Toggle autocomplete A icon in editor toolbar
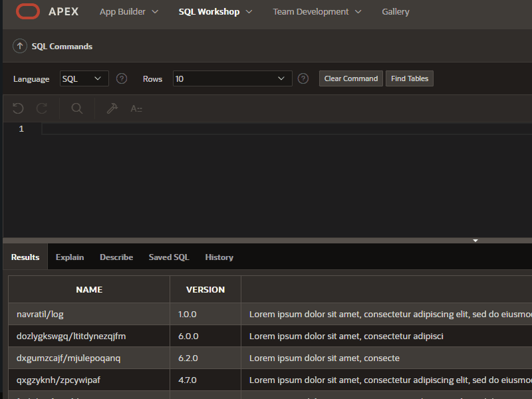Image resolution: width=532 pixels, height=399 pixels. 136,108
